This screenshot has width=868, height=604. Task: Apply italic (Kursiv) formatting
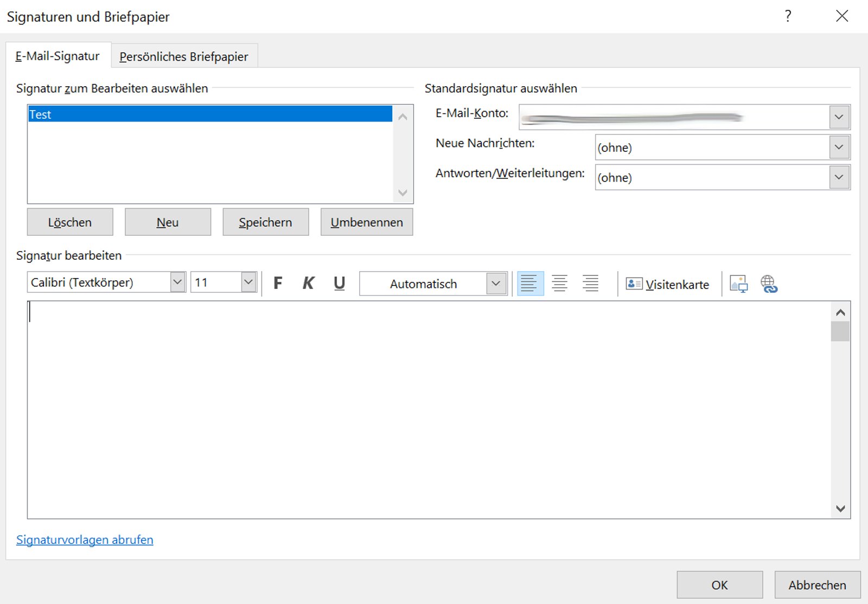(308, 282)
